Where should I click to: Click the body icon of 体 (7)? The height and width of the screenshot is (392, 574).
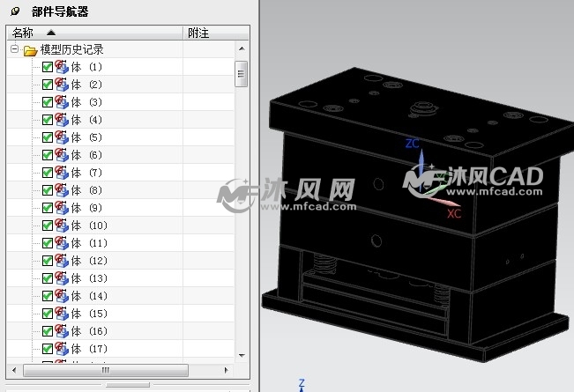(62, 173)
